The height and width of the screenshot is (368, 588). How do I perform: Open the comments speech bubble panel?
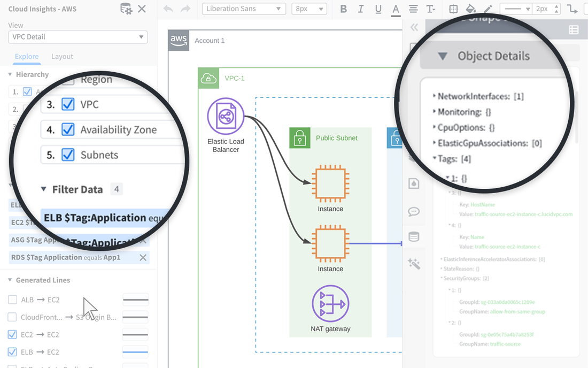pyautogui.click(x=414, y=212)
